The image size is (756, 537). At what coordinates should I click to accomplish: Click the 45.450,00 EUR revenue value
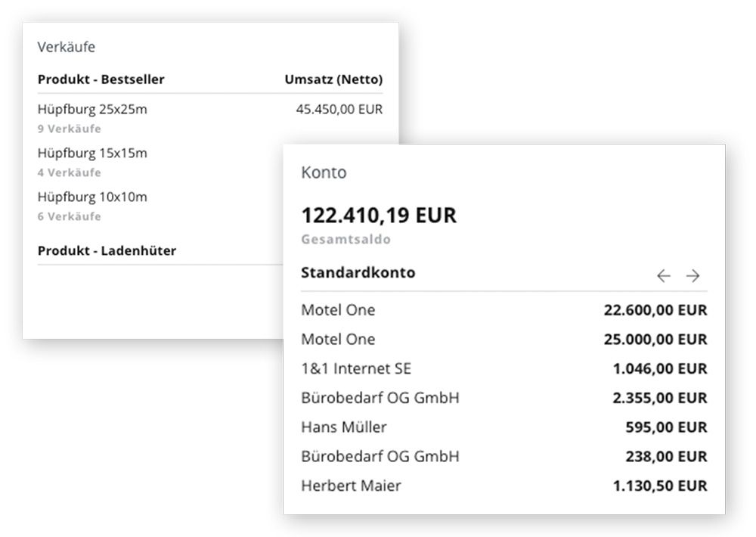(339, 109)
